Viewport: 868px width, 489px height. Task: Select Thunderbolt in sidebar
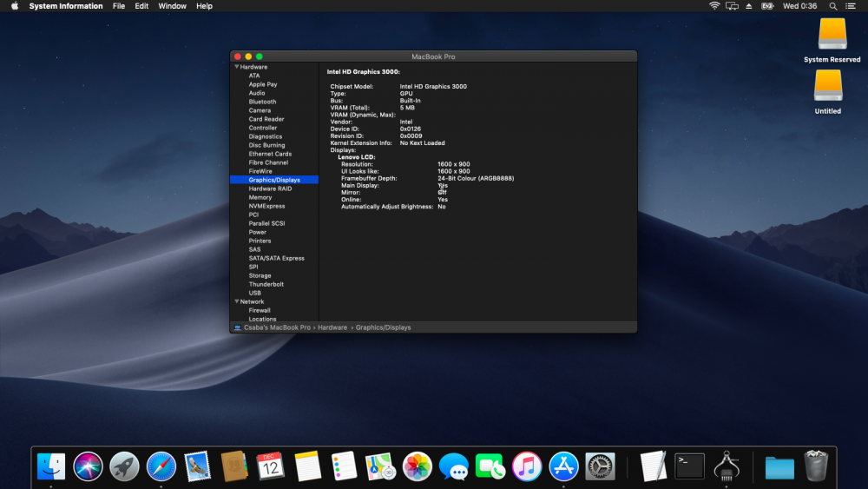coord(266,284)
